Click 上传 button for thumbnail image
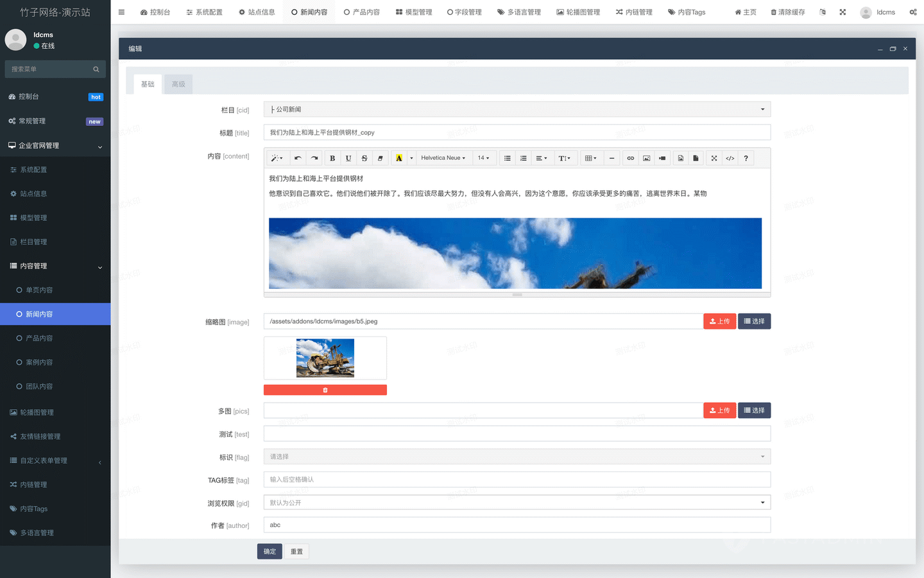This screenshot has height=578, width=924. (719, 321)
